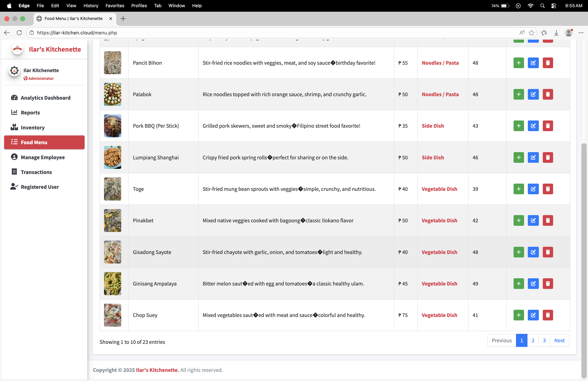Image resolution: width=588 pixels, height=381 pixels.
Task: Click the Next pagination button
Action: (x=559, y=340)
